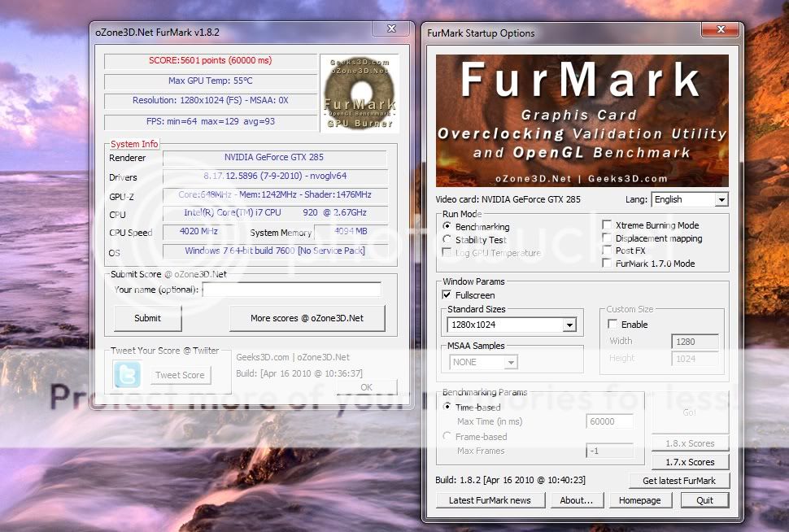Click the Go! button
Viewport: 789px width, 532px height.
(690, 412)
